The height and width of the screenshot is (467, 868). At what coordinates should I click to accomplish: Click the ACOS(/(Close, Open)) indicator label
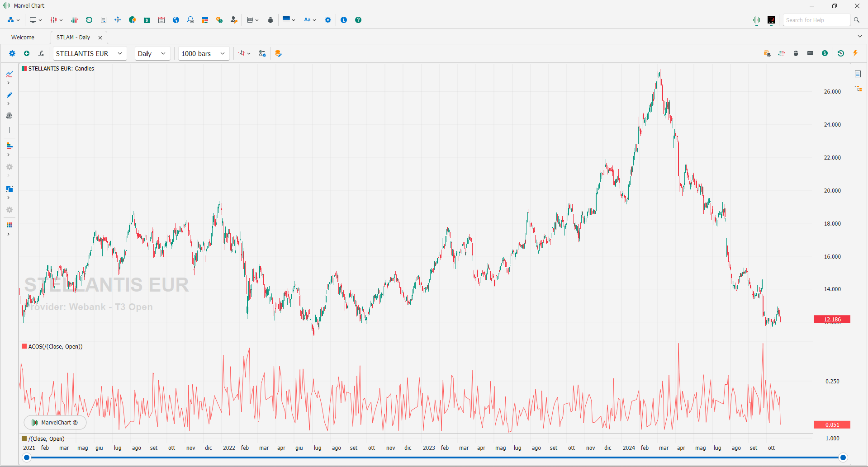click(x=55, y=347)
